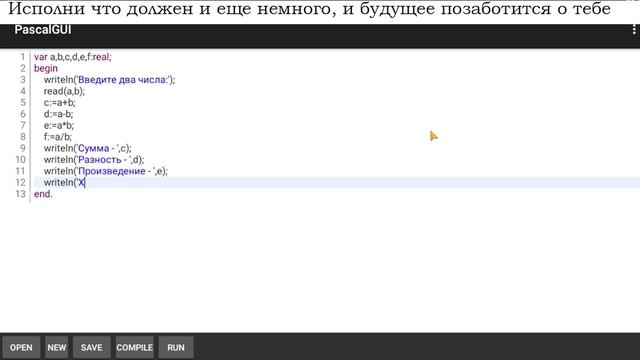
Task: Click line number 12 in gutter
Action: (x=20, y=182)
